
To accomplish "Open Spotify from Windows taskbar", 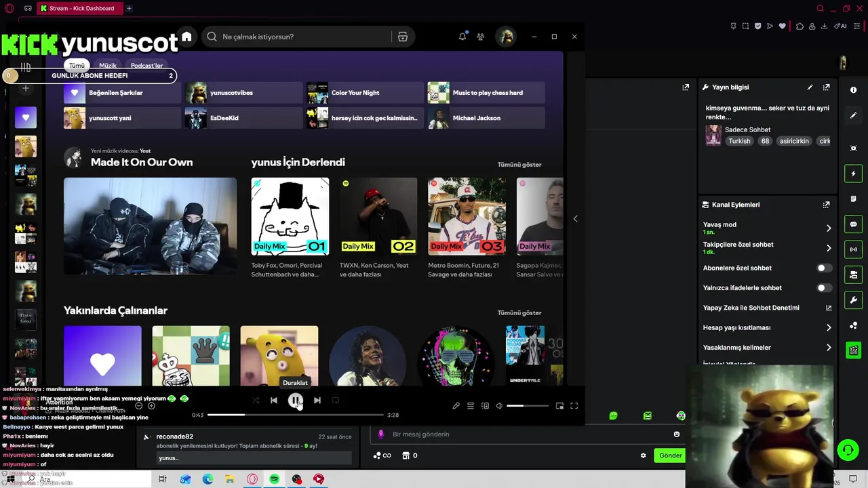I will (274, 479).
